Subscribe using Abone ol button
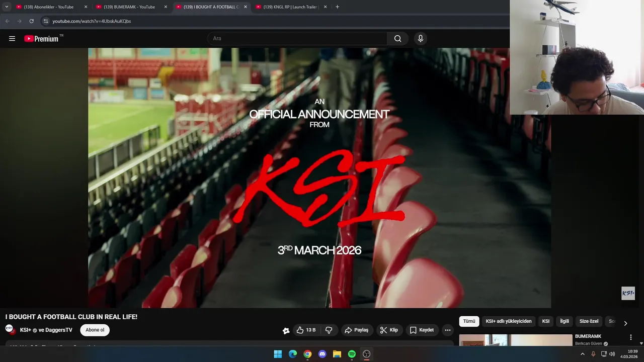Viewport: 644px width, 362px height. pyautogui.click(x=95, y=330)
